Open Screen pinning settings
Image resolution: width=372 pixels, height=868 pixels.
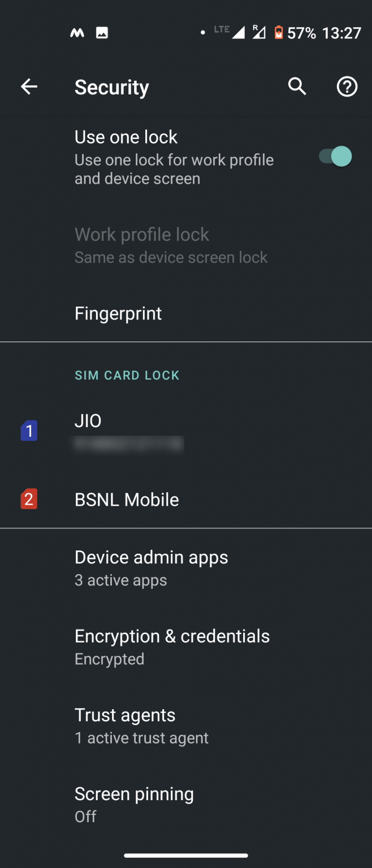[x=134, y=793]
